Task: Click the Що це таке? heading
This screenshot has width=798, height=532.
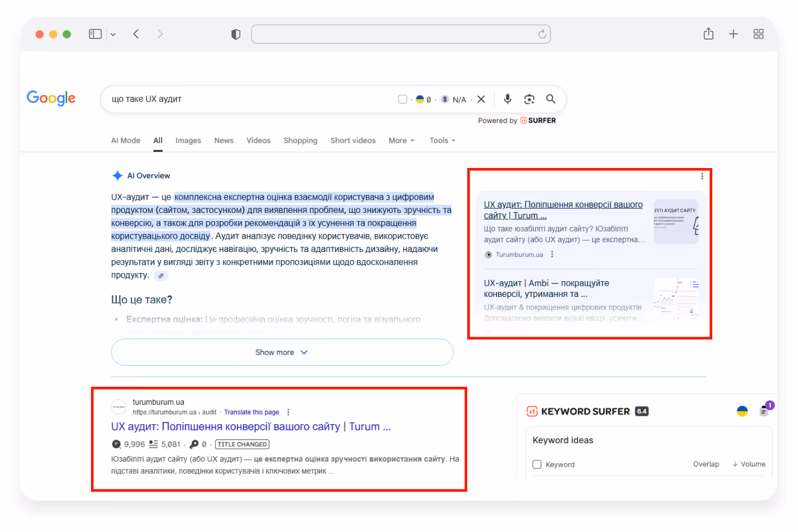Action: click(x=142, y=300)
